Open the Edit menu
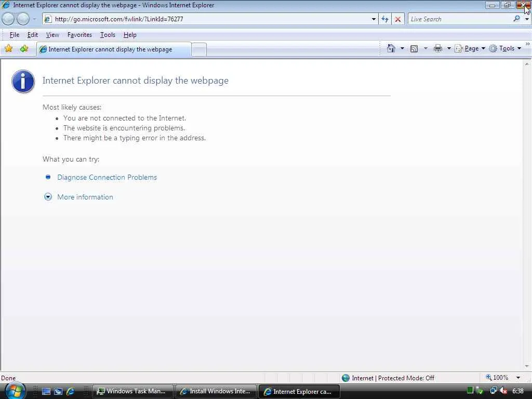Viewport: 532px width, 399px height. tap(33, 35)
